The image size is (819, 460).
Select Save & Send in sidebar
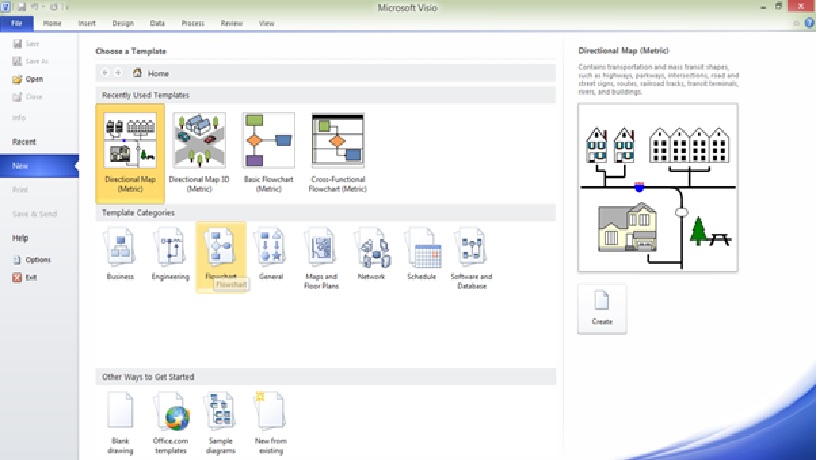(34, 214)
